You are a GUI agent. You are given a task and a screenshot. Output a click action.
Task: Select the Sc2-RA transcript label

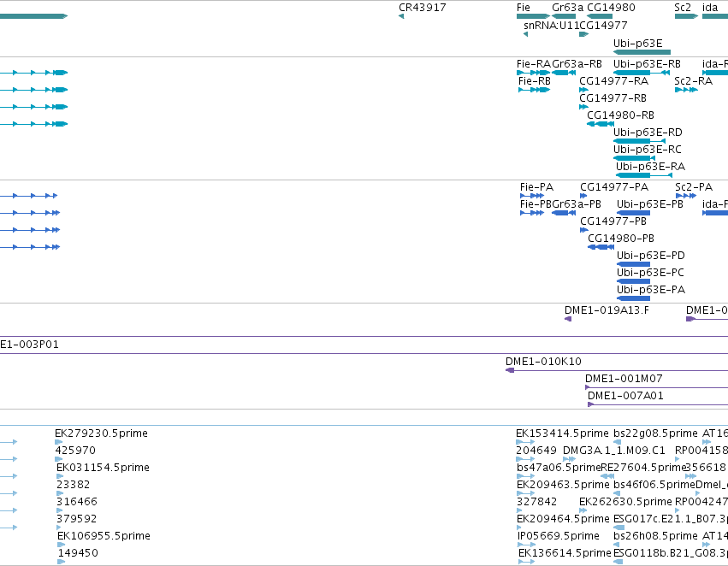point(693,81)
